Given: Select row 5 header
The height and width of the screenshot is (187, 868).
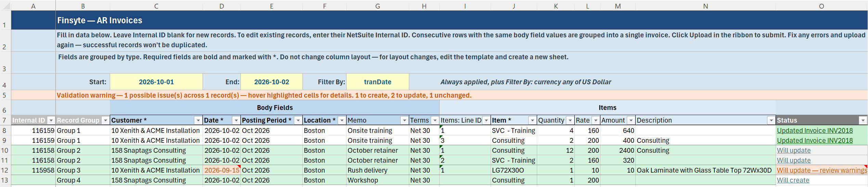Looking at the screenshot, I should (x=5, y=95).
